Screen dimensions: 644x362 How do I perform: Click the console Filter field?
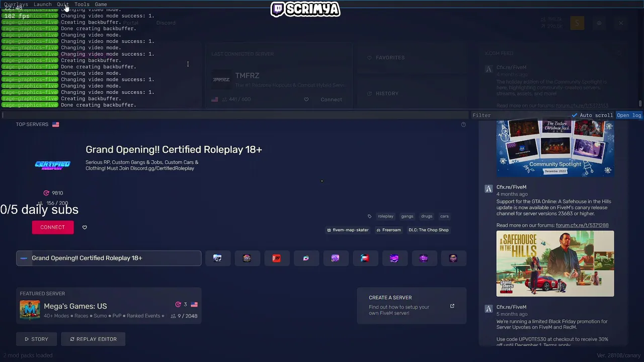tap(520, 115)
